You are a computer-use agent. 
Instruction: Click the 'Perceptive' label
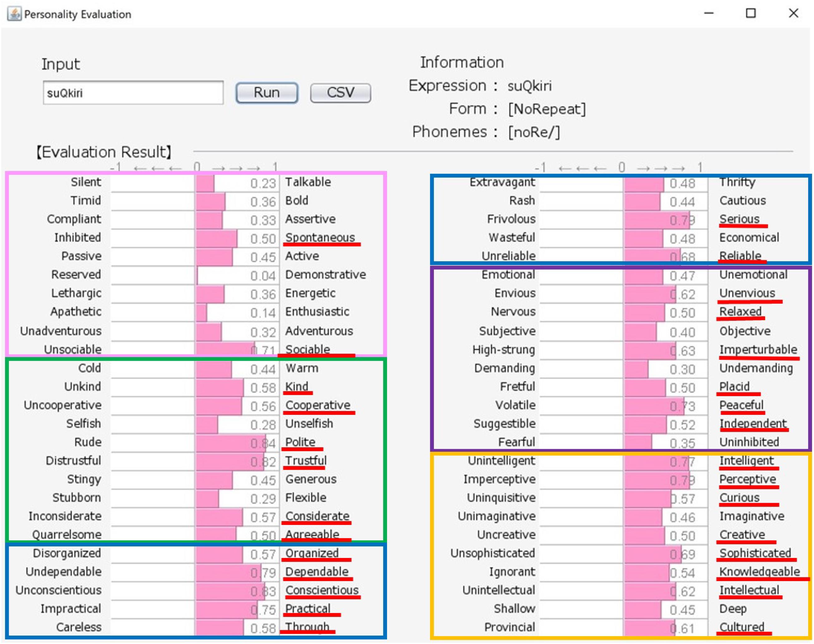click(748, 480)
